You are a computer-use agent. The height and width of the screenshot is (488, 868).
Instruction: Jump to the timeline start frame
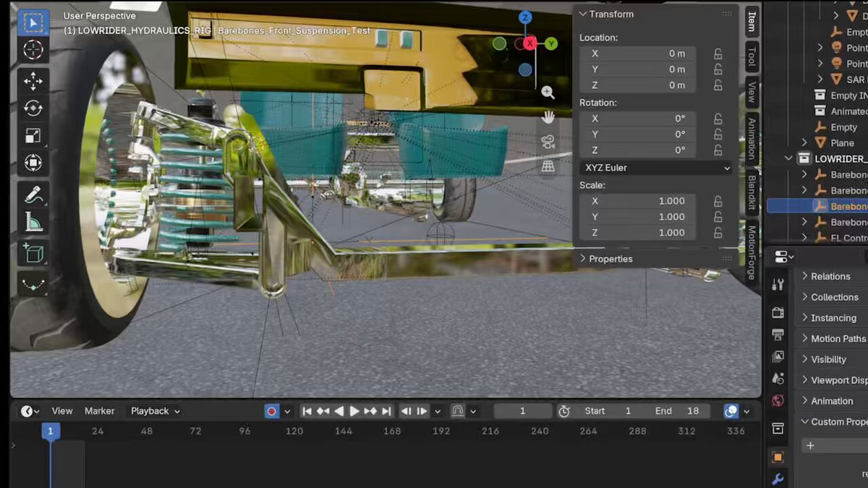pyautogui.click(x=307, y=411)
